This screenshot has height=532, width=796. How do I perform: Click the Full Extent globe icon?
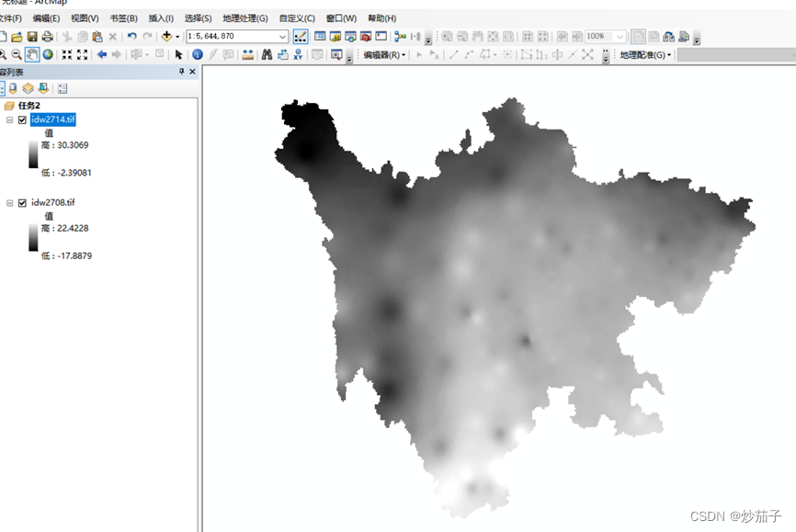tap(48, 55)
